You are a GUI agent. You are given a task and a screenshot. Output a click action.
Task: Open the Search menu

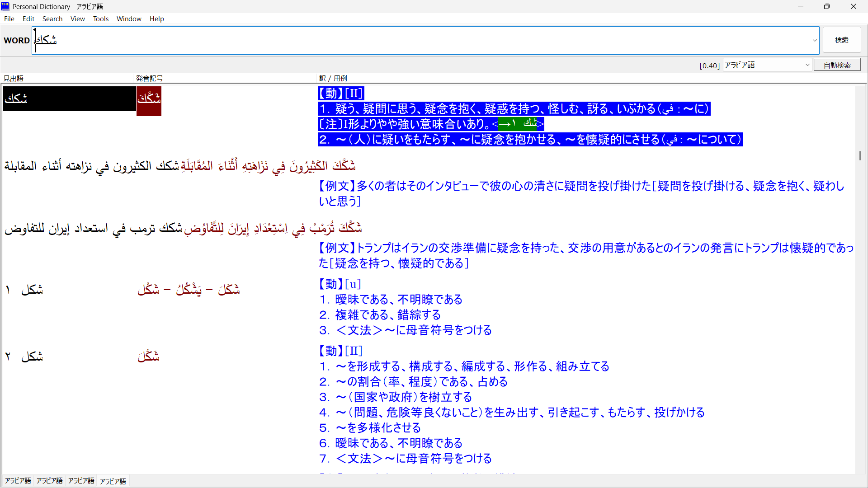pyautogui.click(x=52, y=19)
